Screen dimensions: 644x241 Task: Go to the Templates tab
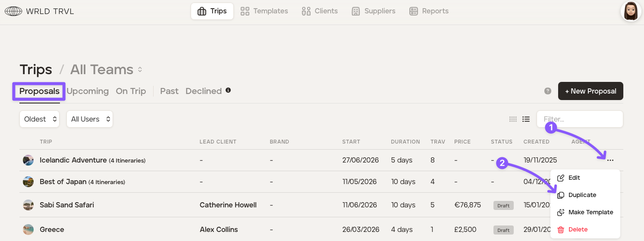click(x=264, y=11)
